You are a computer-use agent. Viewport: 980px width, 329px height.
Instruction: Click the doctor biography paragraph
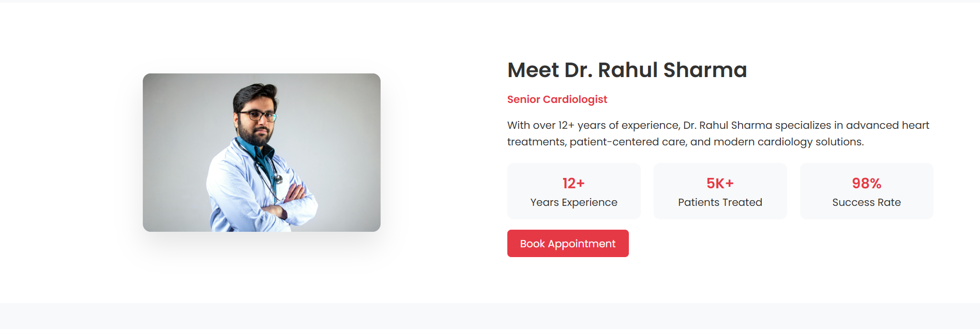[x=718, y=133]
